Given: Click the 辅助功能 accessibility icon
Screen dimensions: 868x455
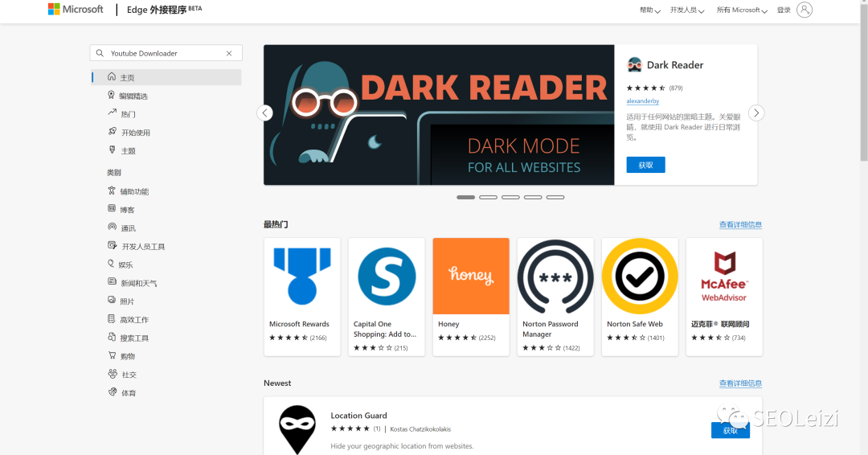Looking at the screenshot, I should click(112, 191).
